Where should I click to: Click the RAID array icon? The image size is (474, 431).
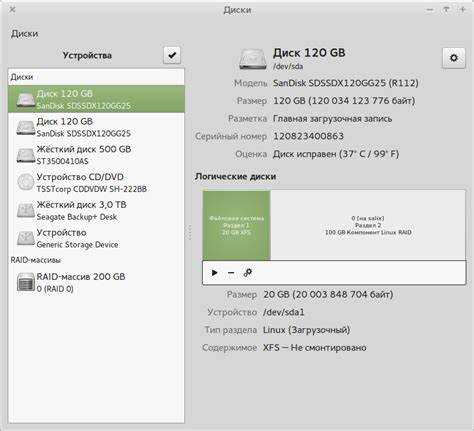coord(26,282)
